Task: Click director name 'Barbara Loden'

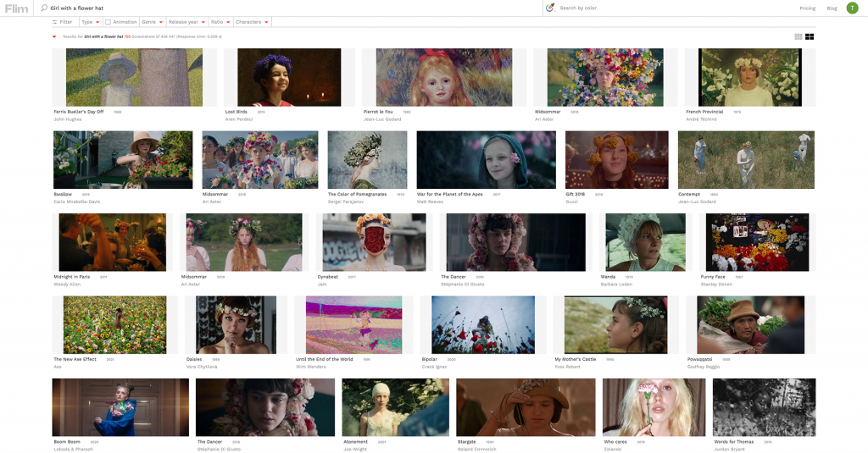Action: tap(616, 285)
